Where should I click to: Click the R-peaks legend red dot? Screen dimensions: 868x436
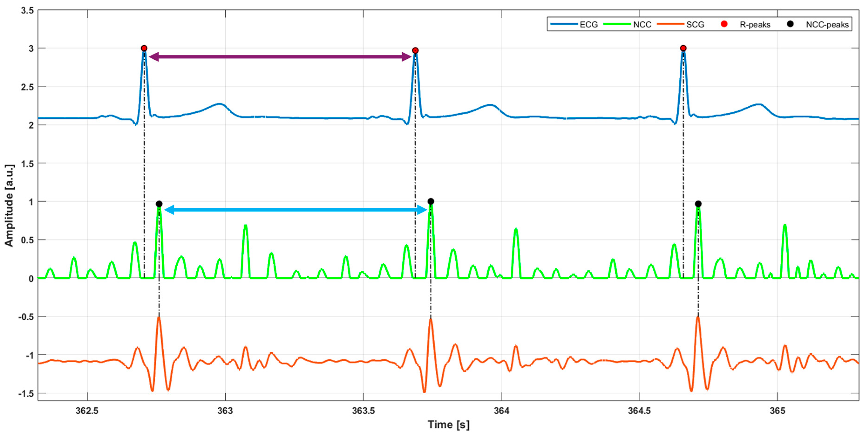724,24
